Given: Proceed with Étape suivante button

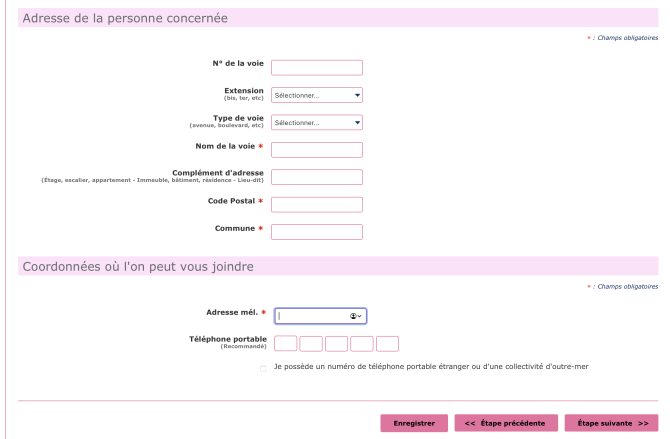Looking at the screenshot, I should click(610, 423).
